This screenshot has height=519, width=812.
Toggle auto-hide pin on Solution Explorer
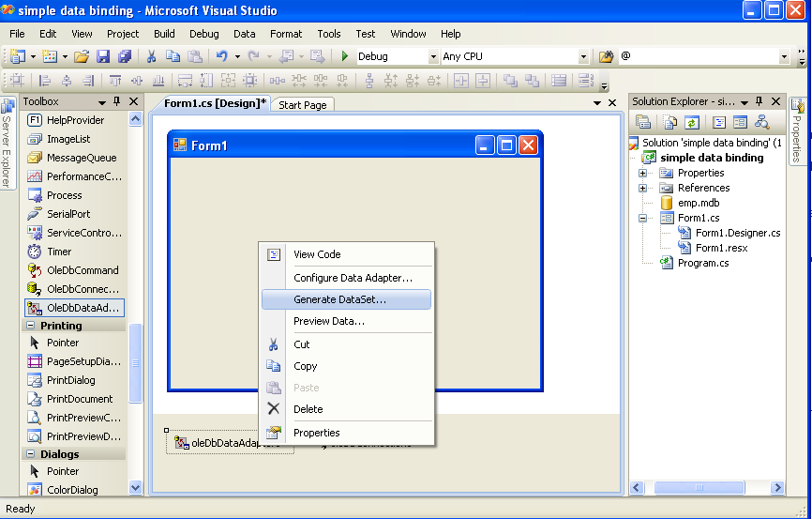pos(759,101)
